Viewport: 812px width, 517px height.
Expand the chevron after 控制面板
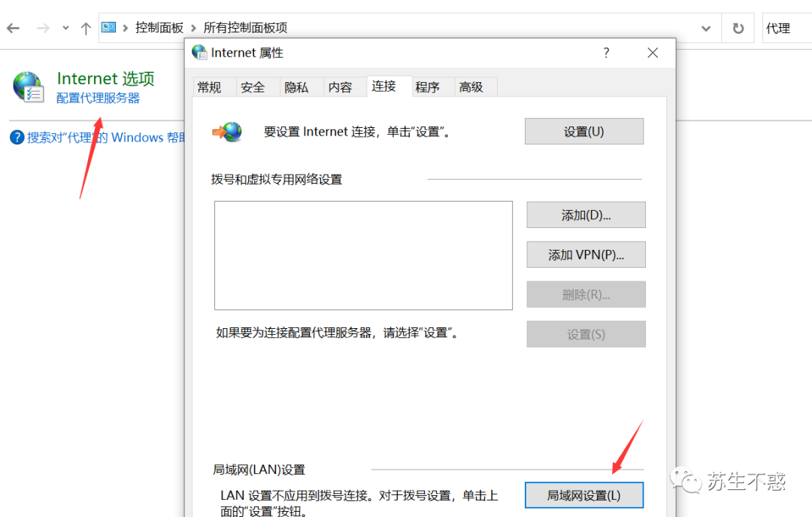194,28
